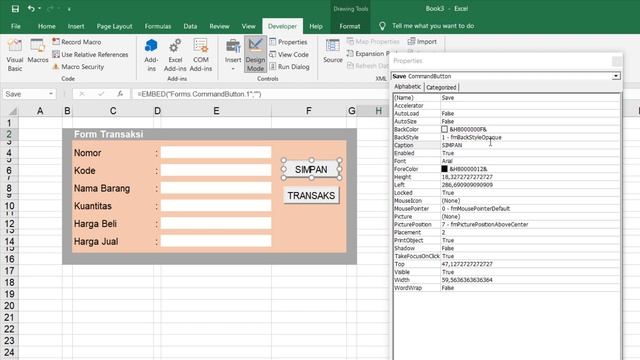Click the SIMPAN command button

coord(311,169)
